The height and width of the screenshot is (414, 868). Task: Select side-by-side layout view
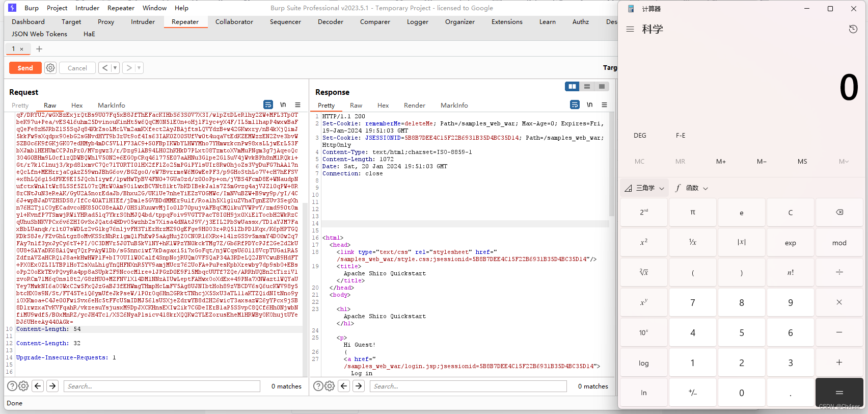pyautogui.click(x=572, y=87)
